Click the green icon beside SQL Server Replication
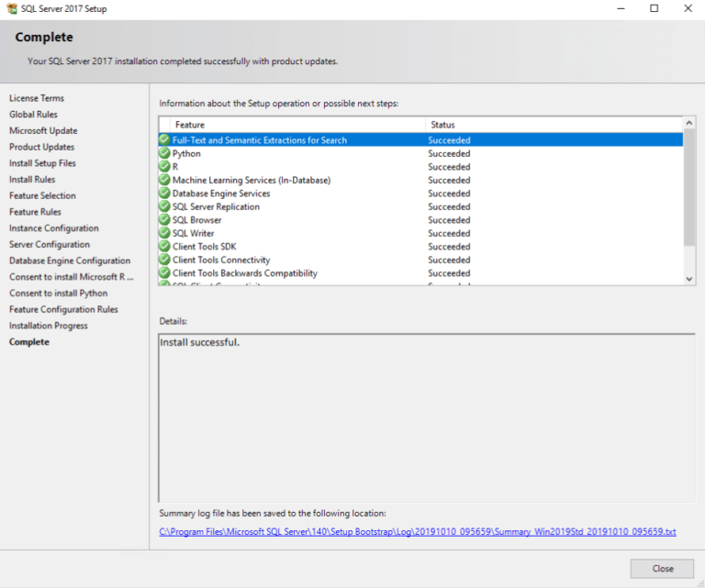705x588 pixels. click(x=164, y=207)
